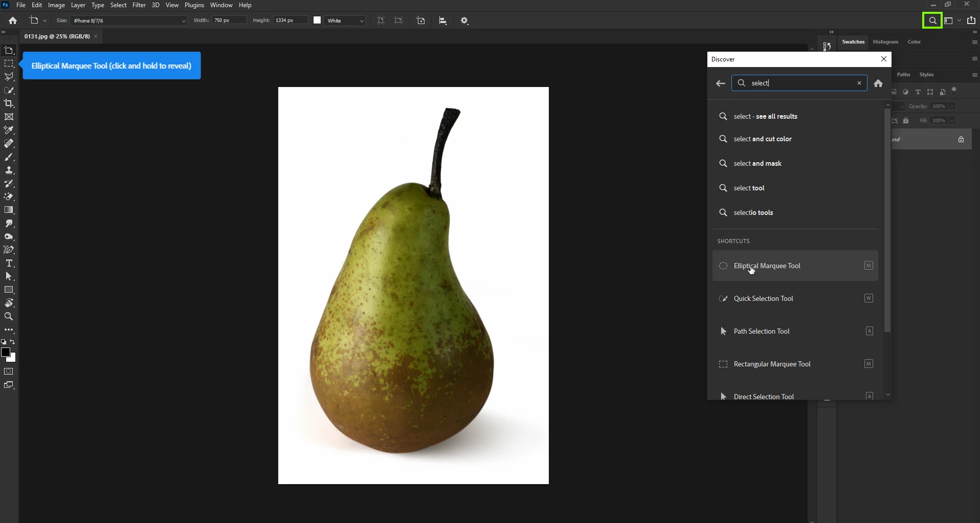Open the Filter menu
980x523 pixels.
(x=139, y=5)
